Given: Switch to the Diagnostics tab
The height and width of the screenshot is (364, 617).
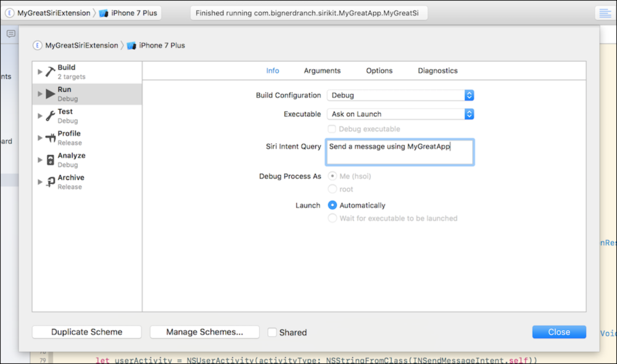Looking at the screenshot, I should coord(437,71).
